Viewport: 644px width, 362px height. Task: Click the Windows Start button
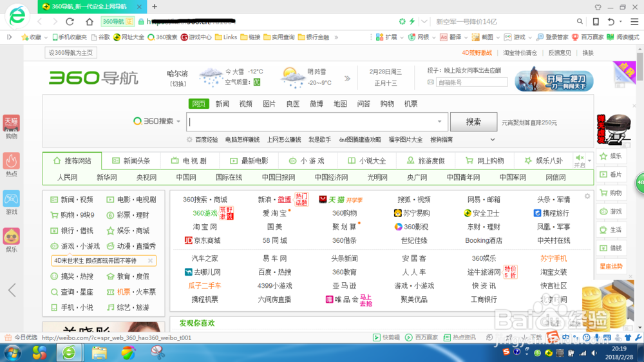12,353
